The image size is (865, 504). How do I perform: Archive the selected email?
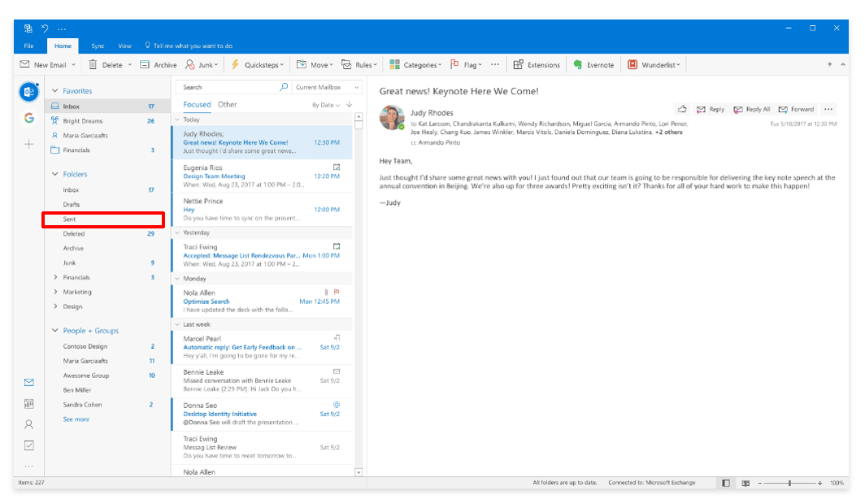point(159,64)
